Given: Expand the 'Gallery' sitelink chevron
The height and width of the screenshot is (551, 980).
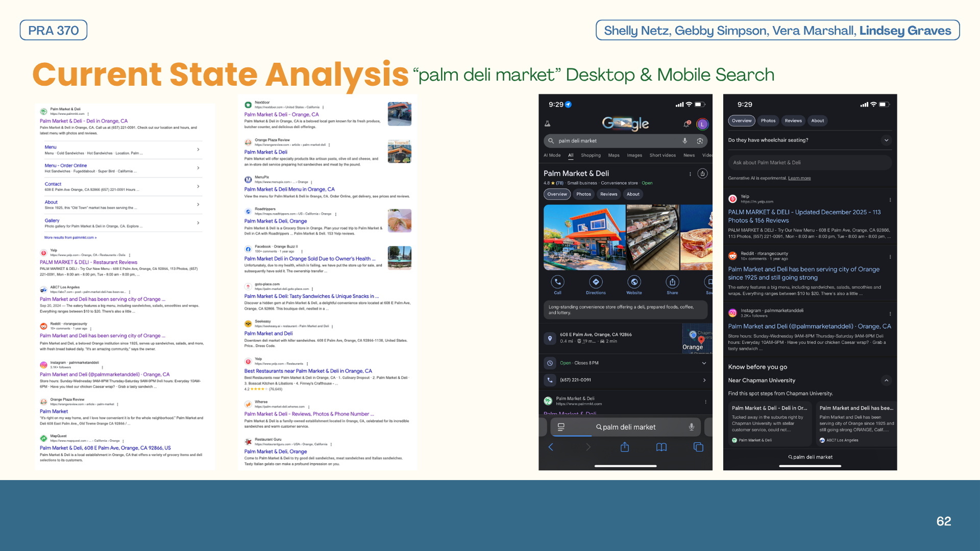Looking at the screenshot, I should coord(198,223).
